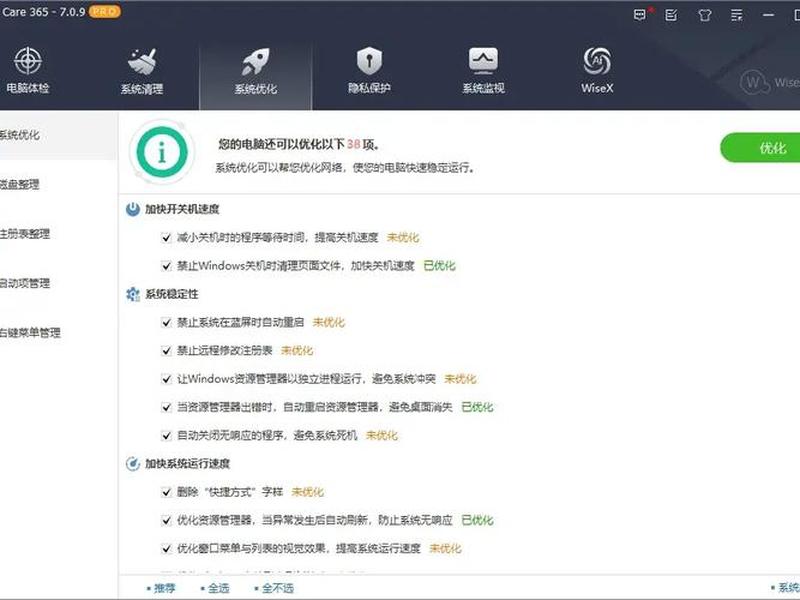The height and width of the screenshot is (600, 800).
Task: Toggle 删除"快捷方式"字样 checkbox
Action: pyautogui.click(x=166, y=492)
